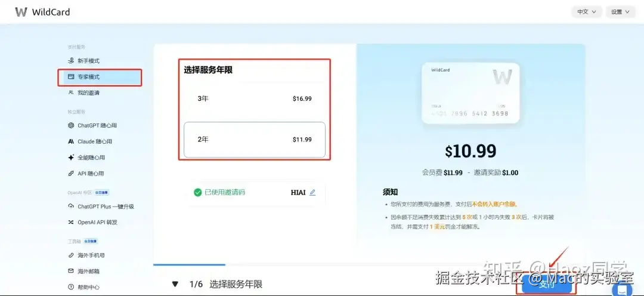
Task: Click the blue 支付 button
Action: pyautogui.click(x=547, y=285)
